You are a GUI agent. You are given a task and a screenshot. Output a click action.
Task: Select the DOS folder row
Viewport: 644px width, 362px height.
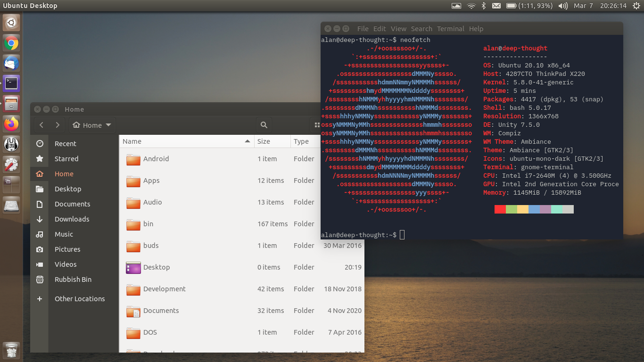click(242, 332)
